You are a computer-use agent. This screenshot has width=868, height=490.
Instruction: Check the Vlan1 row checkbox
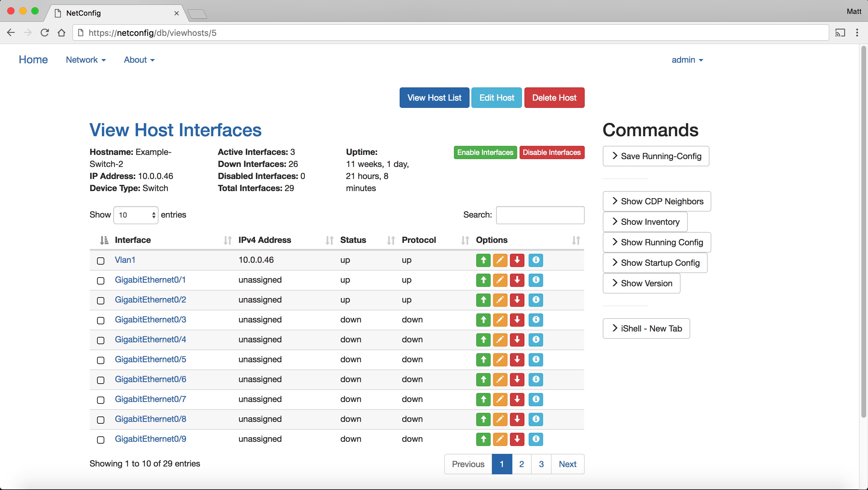tap(100, 261)
